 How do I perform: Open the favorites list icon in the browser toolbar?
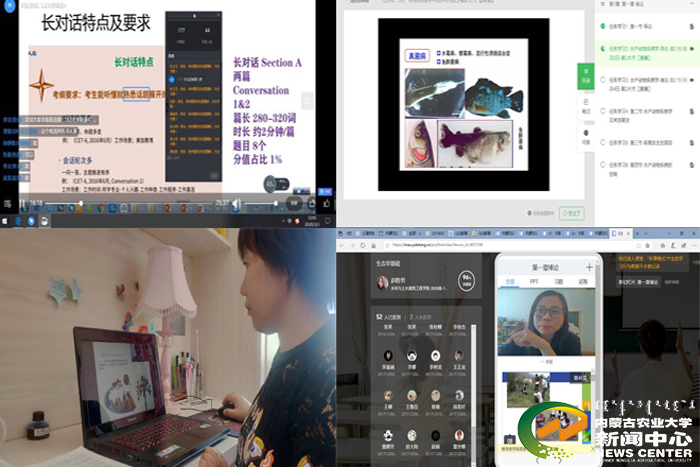[x=662, y=245]
